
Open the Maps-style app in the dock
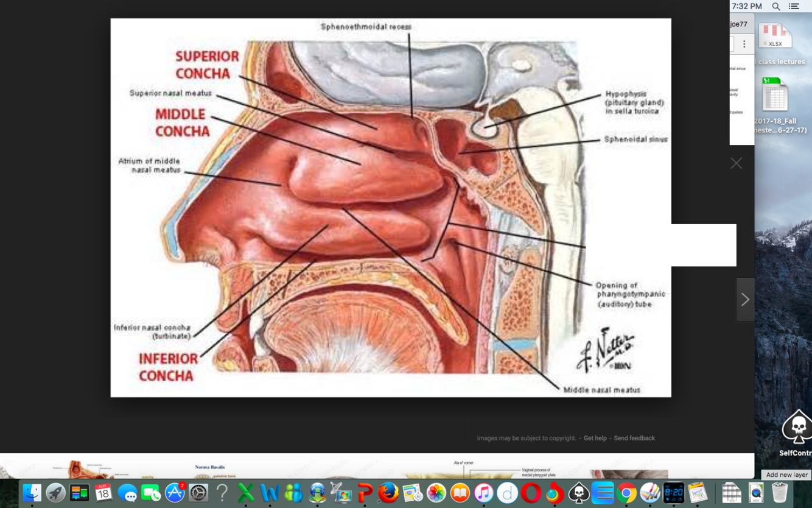tap(412, 492)
